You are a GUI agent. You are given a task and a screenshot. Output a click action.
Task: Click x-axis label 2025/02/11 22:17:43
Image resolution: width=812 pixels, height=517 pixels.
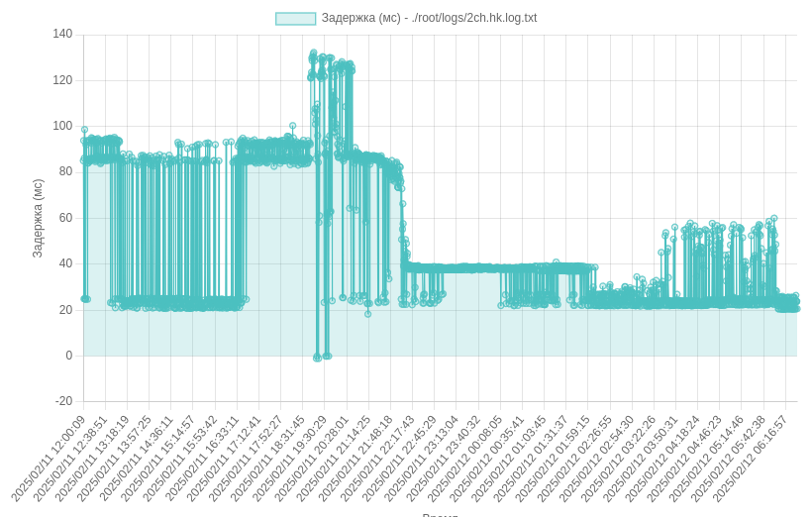(x=378, y=459)
